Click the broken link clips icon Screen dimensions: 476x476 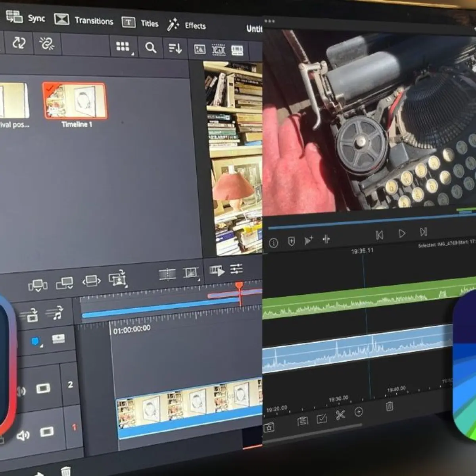tap(46, 43)
